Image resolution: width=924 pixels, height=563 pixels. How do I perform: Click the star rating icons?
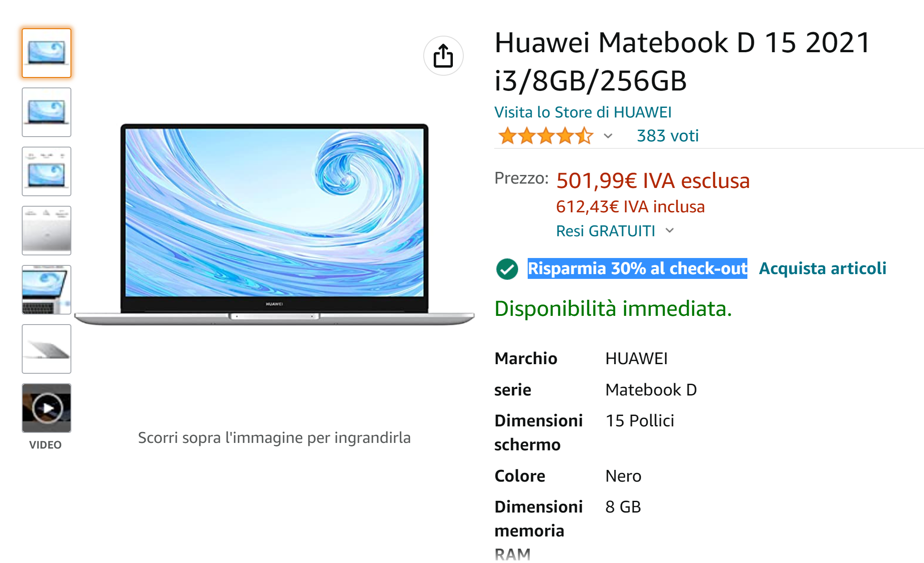click(x=546, y=136)
